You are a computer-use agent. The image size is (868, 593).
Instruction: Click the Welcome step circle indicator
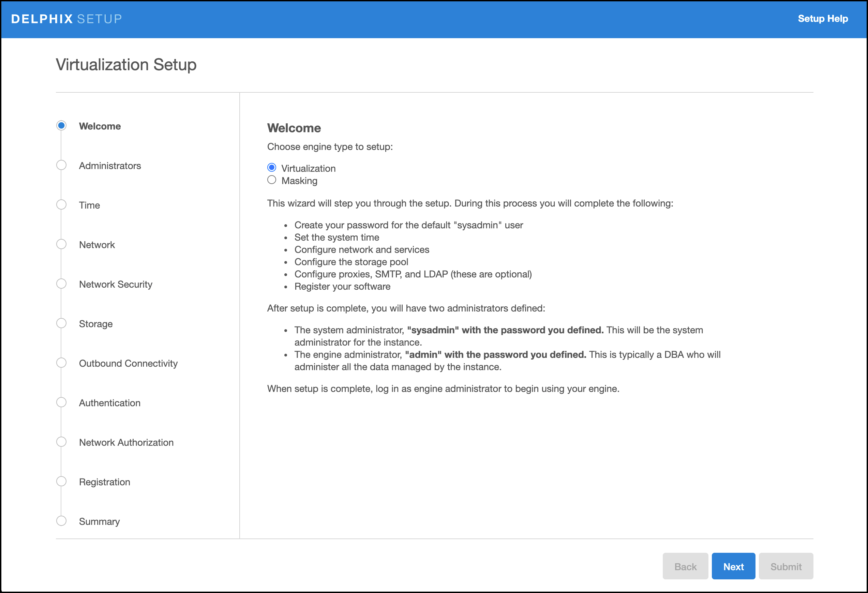click(x=61, y=125)
